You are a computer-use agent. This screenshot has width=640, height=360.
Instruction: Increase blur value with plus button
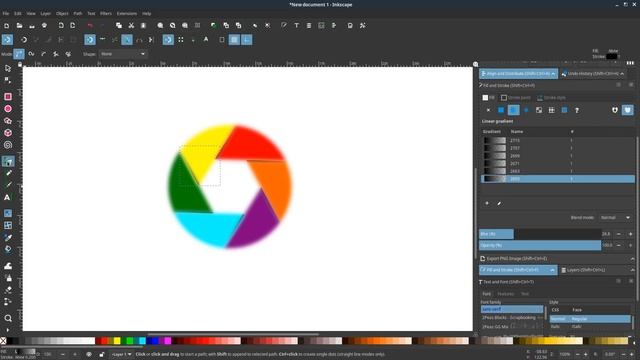[631, 234]
